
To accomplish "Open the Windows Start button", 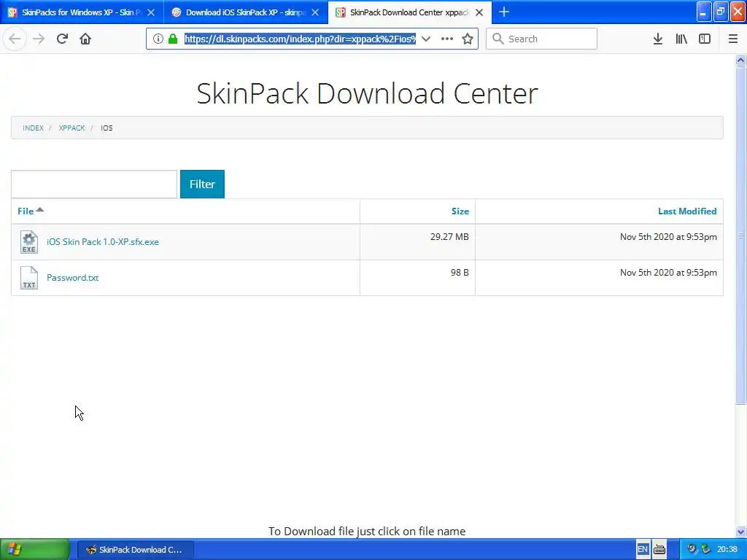I will point(35,550).
